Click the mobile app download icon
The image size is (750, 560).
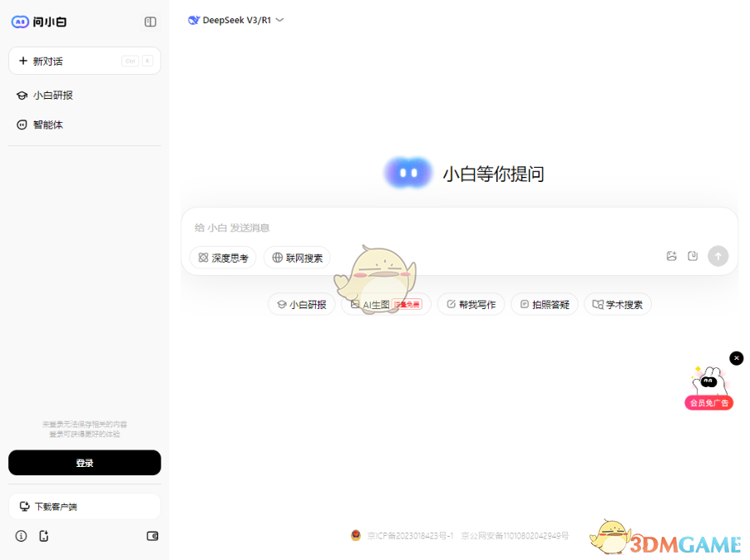[x=43, y=536]
